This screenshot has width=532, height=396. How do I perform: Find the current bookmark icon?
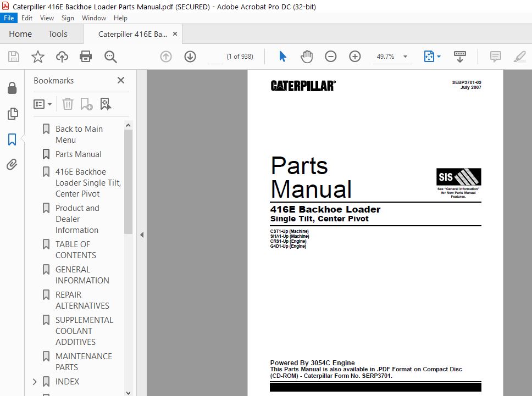[x=106, y=104]
